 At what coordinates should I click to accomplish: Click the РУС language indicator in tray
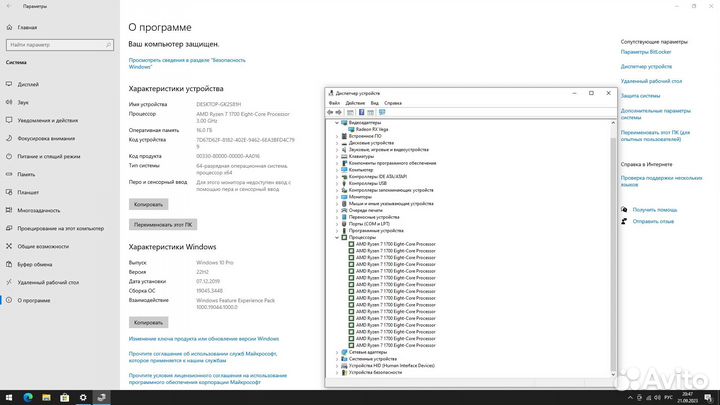669,398
